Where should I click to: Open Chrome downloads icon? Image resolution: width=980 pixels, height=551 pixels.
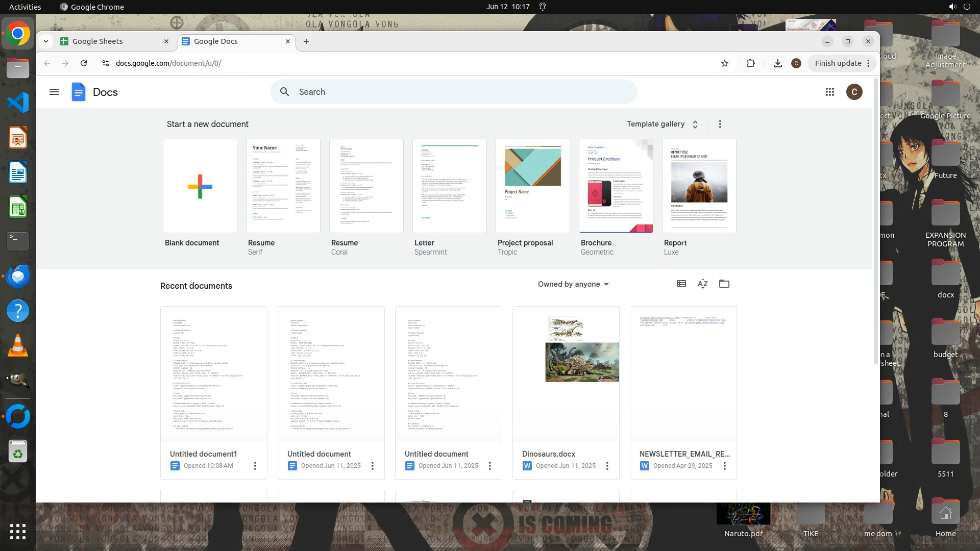777,63
